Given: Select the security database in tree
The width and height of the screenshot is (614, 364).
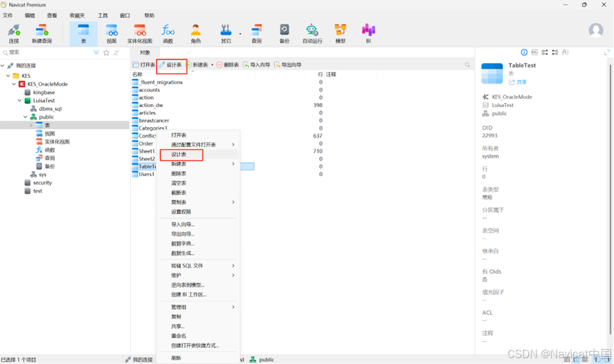Looking at the screenshot, I should pos(42,183).
